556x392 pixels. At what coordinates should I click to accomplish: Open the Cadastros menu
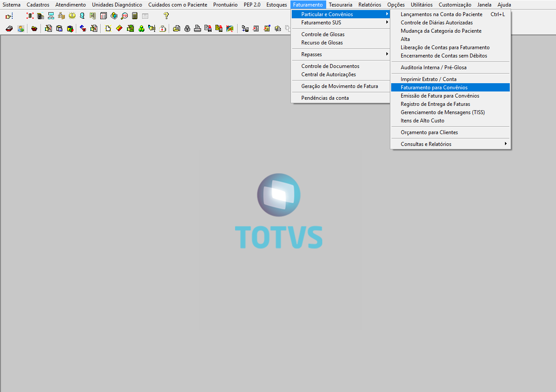tap(38, 5)
